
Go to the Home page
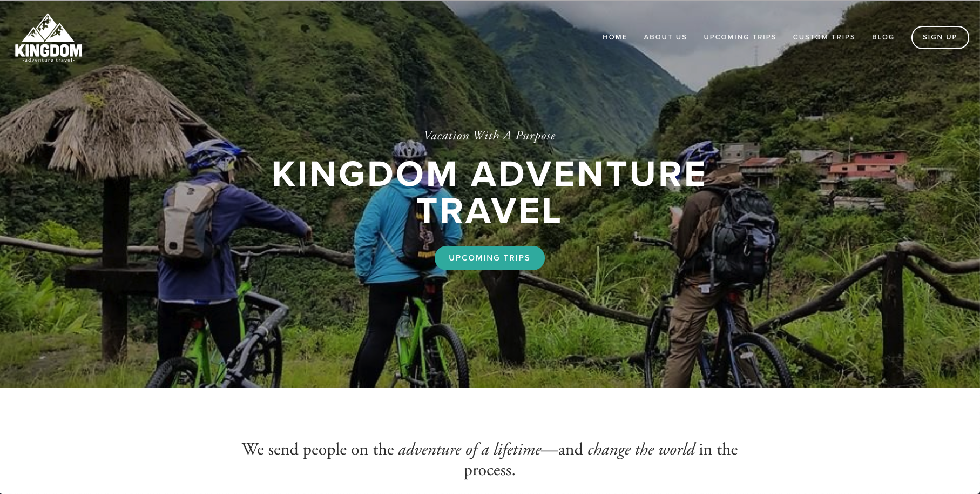(614, 37)
